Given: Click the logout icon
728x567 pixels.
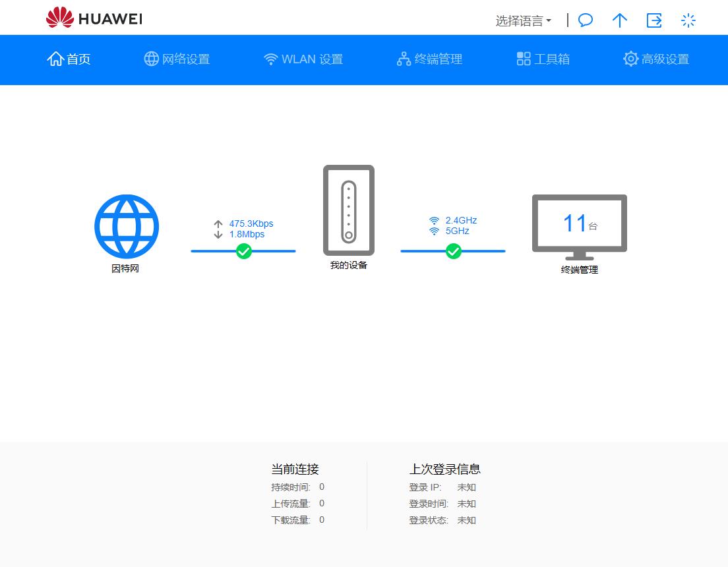Looking at the screenshot, I should tap(654, 20).
